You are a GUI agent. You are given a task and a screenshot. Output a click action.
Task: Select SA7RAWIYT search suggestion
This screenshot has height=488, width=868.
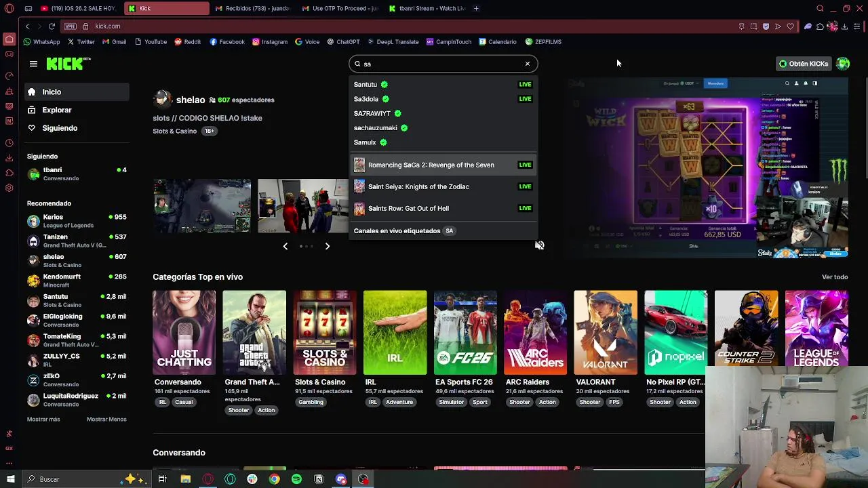point(443,113)
